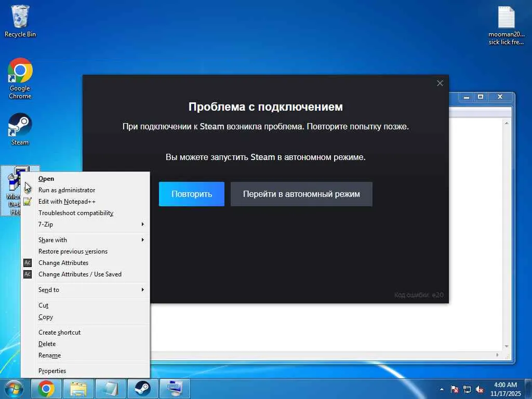Click the Notepad horizontal scrollbar right arrow
The image size is (532, 399).
coord(498,355)
